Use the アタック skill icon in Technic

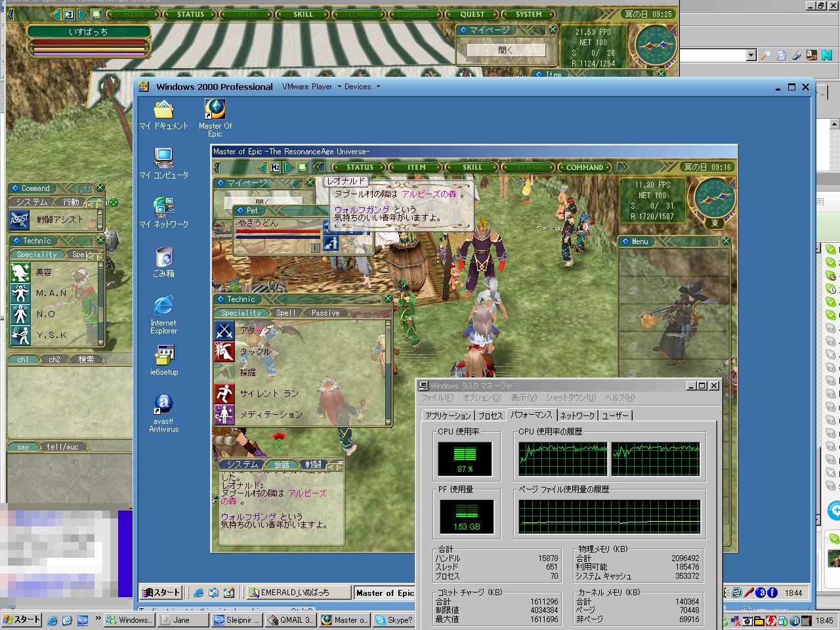(224, 331)
